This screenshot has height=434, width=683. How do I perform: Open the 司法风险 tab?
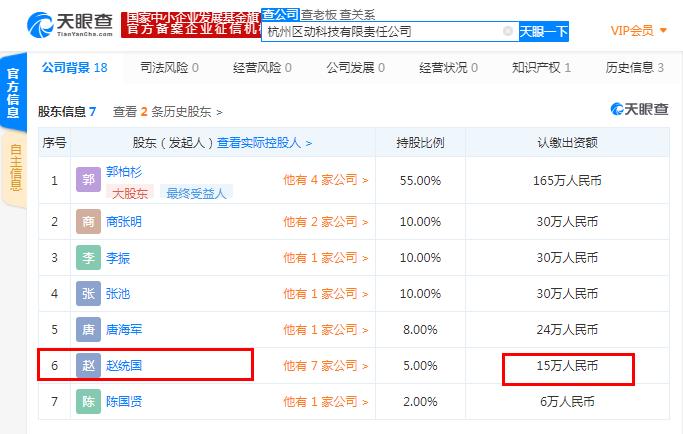(x=169, y=68)
